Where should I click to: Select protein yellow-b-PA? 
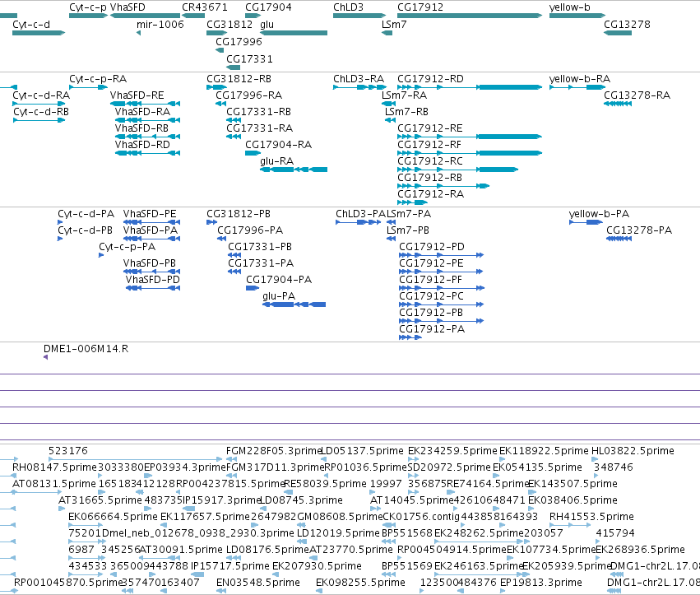599,214
